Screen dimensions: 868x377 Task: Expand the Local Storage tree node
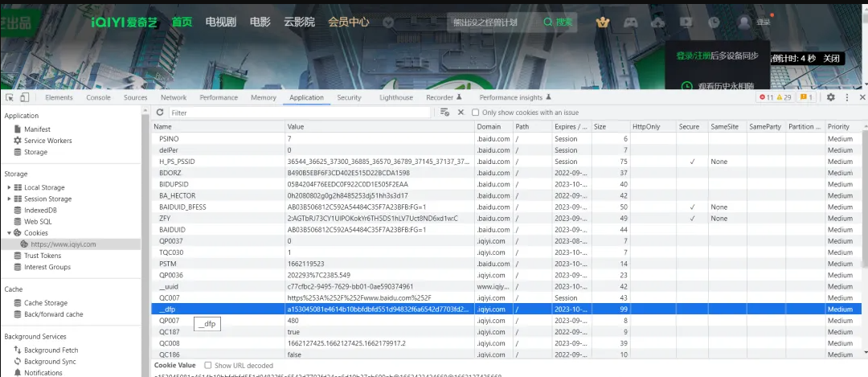10,187
